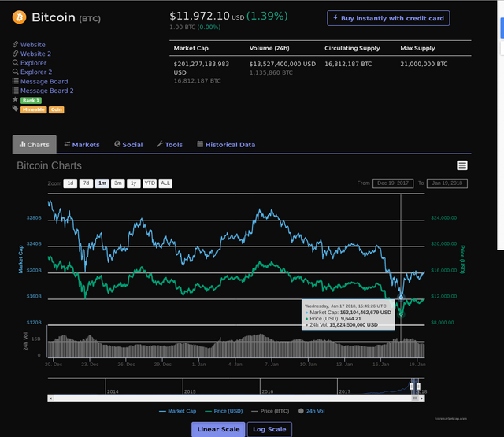
Task: Switch to the Social tab
Action: click(128, 145)
